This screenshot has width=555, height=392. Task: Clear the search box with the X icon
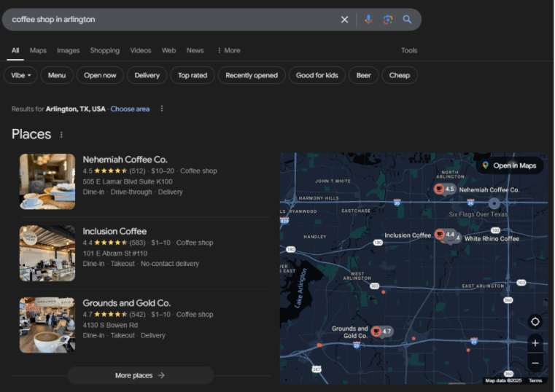(x=344, y=20)
